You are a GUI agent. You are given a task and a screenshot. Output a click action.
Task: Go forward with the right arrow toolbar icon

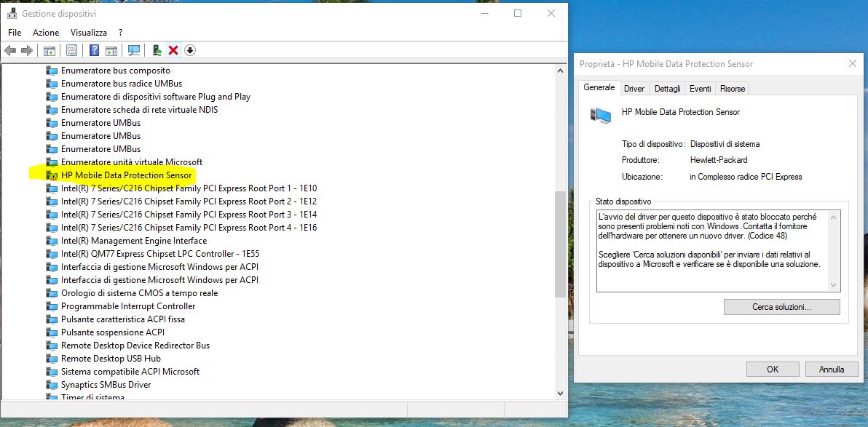coord(26,50)
